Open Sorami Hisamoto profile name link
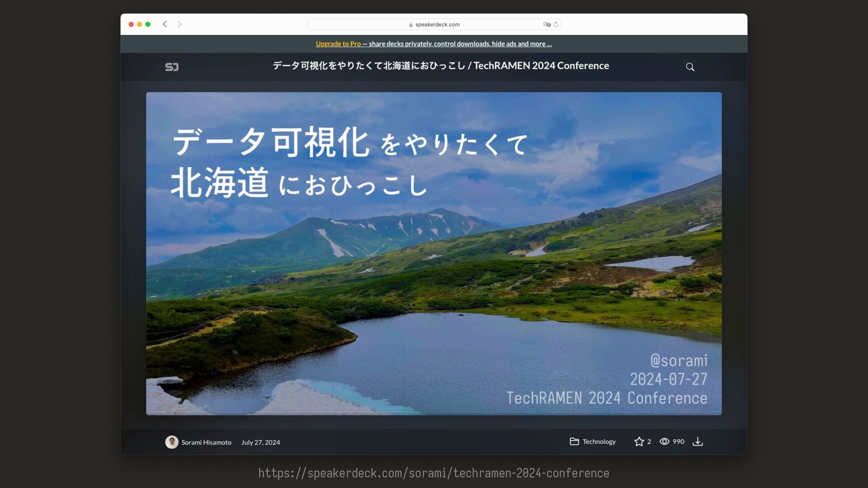The width and height of the screenshot is (868, 488). 206,442
